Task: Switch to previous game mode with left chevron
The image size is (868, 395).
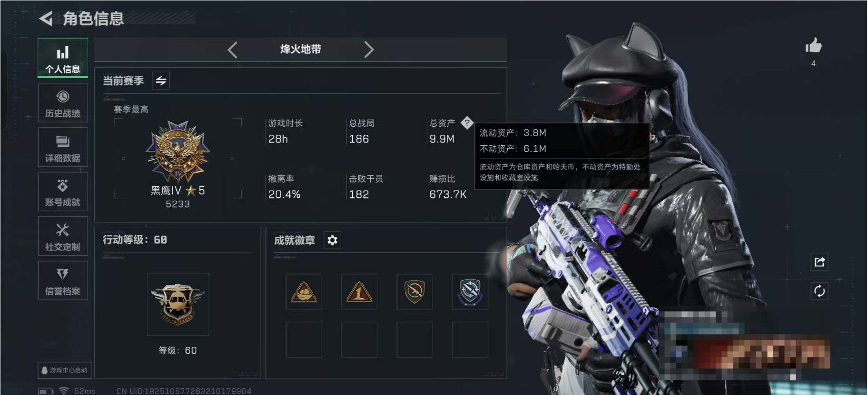Action: 232,50
